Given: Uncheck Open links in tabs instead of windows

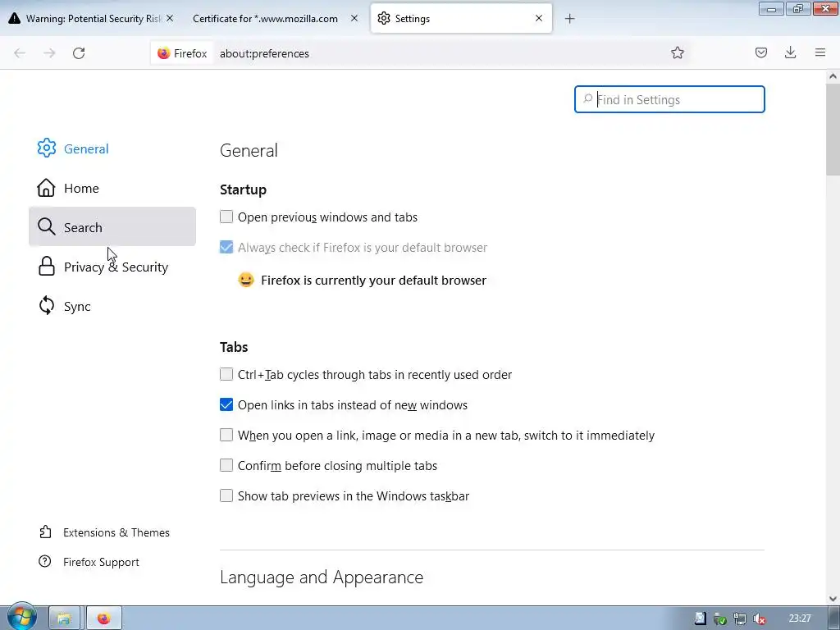Looking at the screenshot, I should tap(226, 404).
